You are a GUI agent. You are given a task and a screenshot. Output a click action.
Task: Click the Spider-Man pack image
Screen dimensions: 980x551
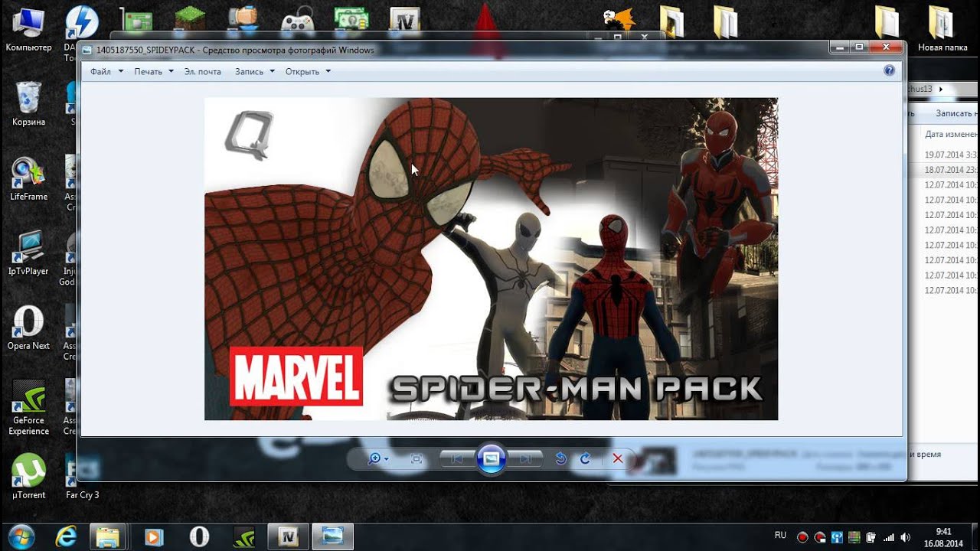point(491,259)
